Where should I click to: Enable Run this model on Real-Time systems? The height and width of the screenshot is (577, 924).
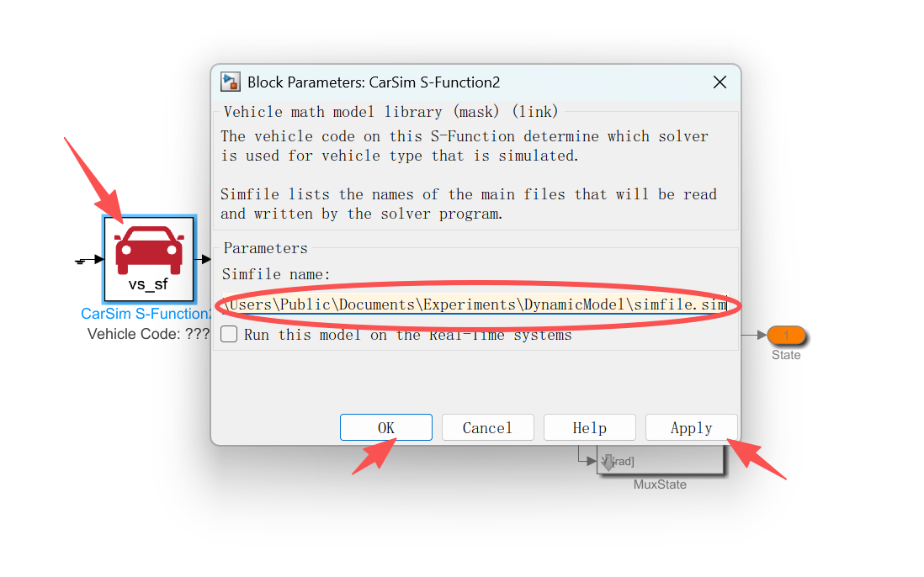tap(229, 335)
